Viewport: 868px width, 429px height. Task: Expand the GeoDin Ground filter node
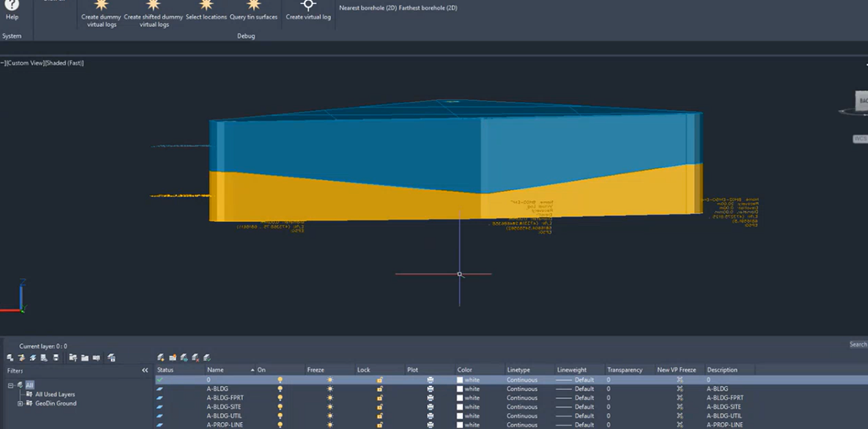[x=20, y=404]
